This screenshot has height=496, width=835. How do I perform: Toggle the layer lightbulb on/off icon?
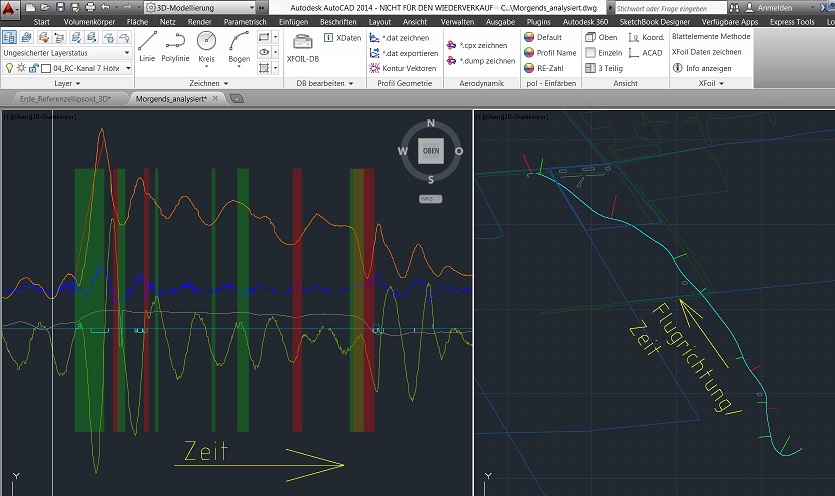point(10,68)
